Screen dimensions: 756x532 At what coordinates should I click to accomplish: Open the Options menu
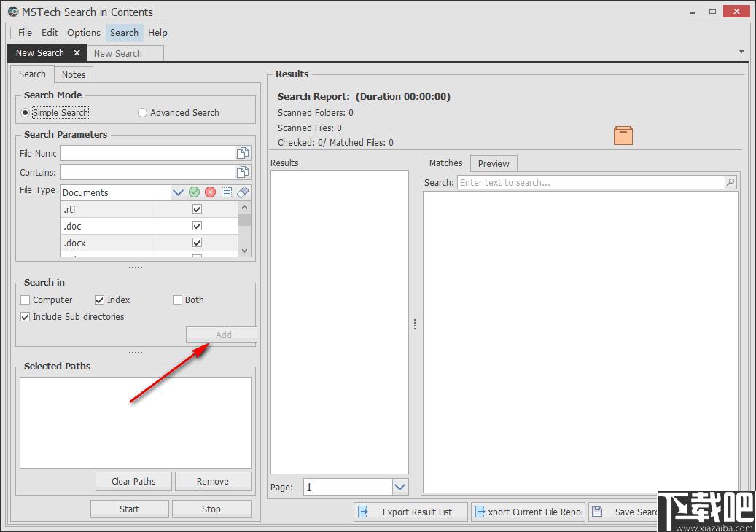83,32
